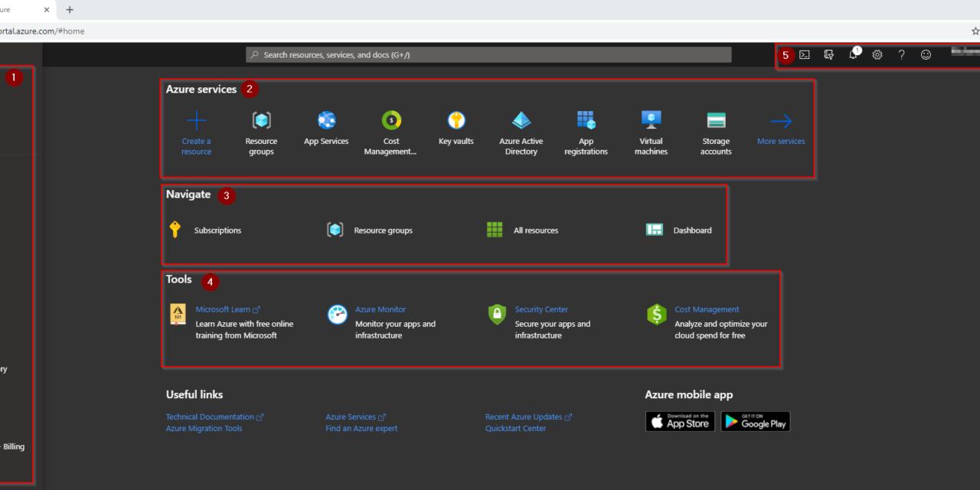Click the search resources input field
Viewport: 980px width, 490px height.
point(488,55)
